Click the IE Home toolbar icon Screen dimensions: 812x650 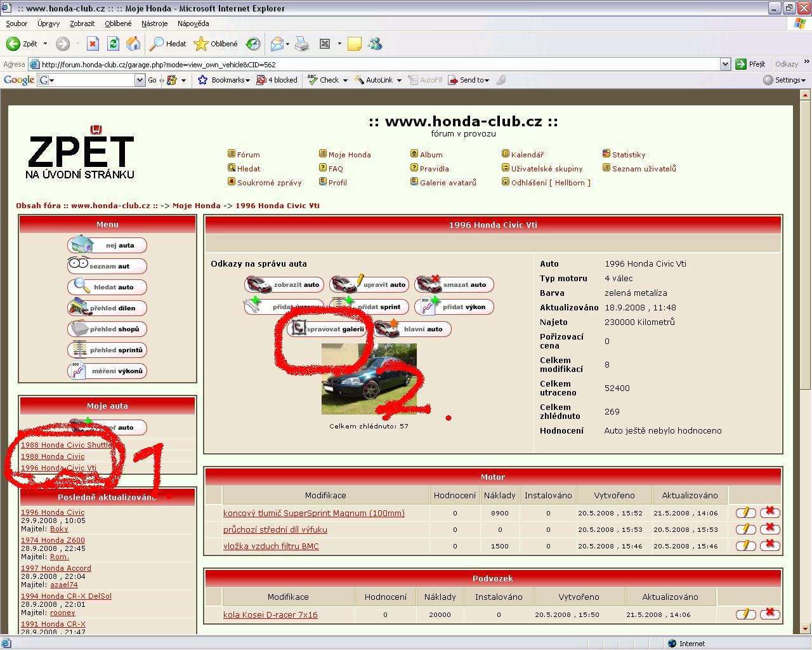133,44
